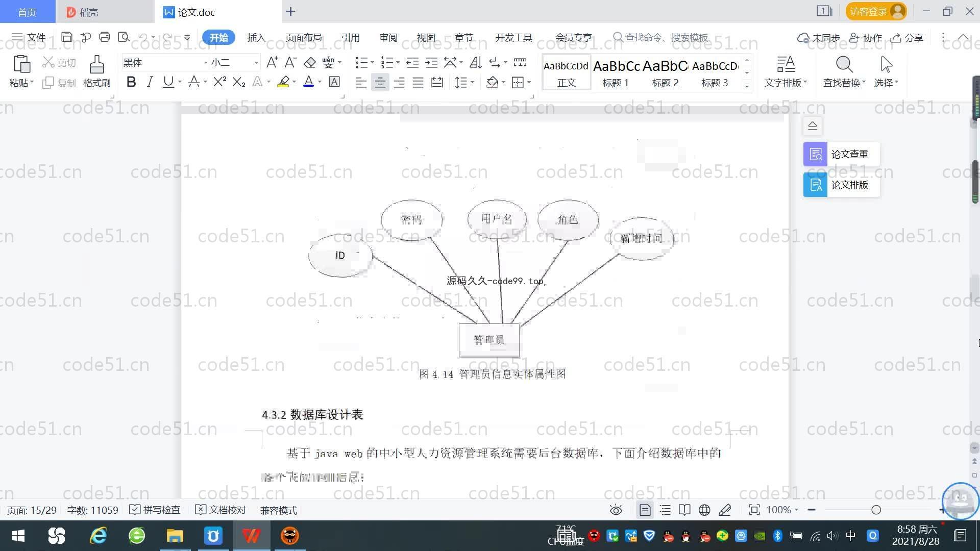Image resolution: width=980 pixels, height=551 pixels.
Task: Open the 审阅 ribbon tab
Action: 388,37
